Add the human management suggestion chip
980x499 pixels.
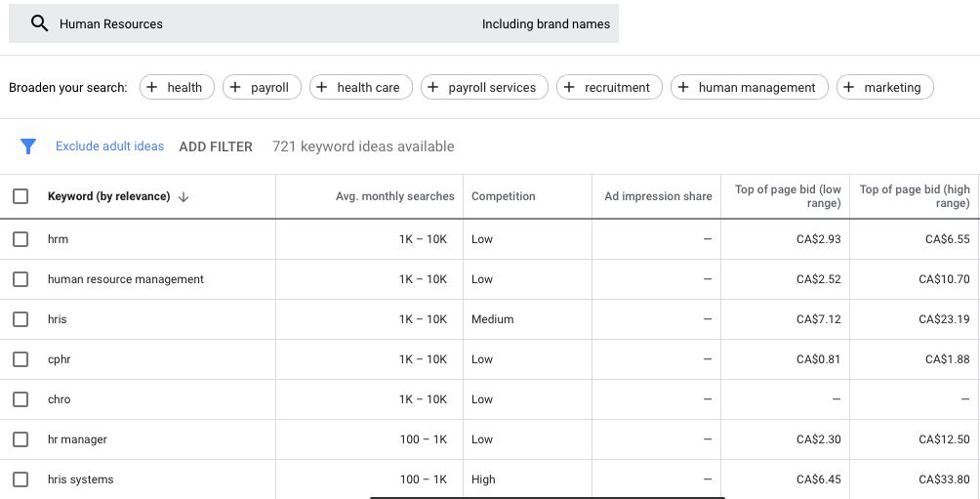click(750, 87)
